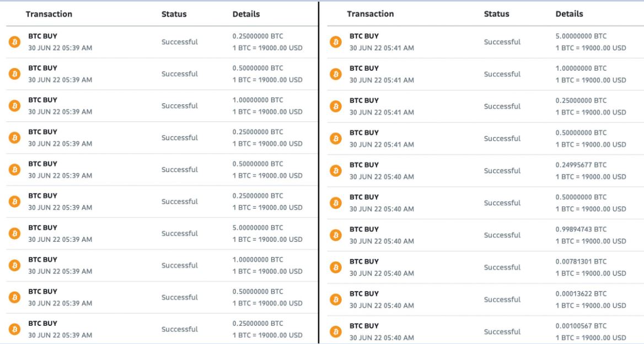644x344 pixels.
Task: Select the amount 0.00100567 BTC
Action: [x=581, y=326]
